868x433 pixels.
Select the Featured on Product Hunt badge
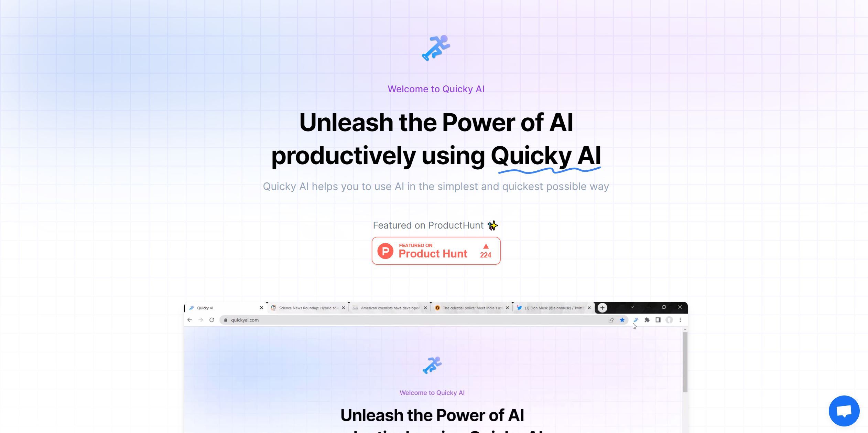point(436,250)
